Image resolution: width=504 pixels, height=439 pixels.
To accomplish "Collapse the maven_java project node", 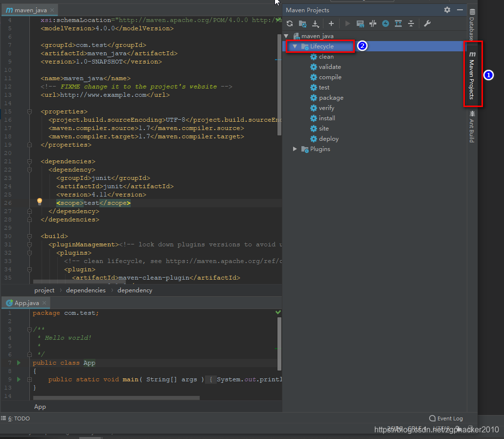I will (x=286, y=36).
